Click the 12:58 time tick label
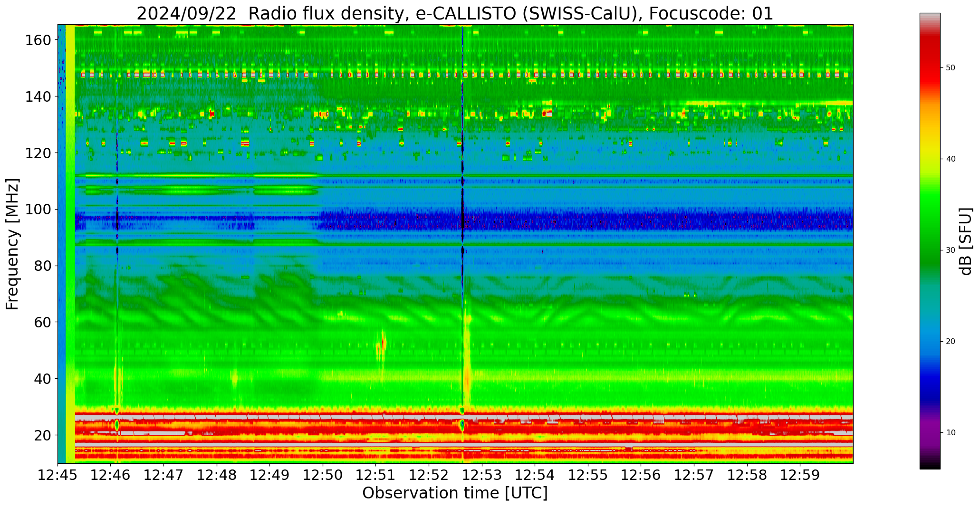 (747, 475)
